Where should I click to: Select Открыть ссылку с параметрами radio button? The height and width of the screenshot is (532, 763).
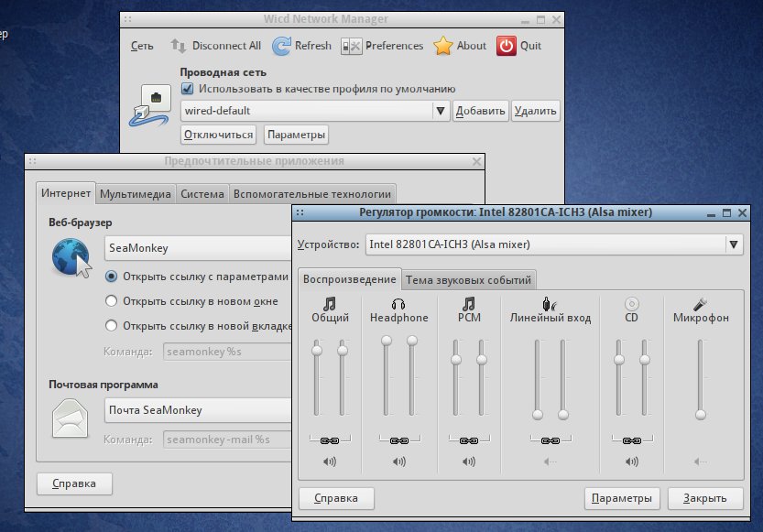111,277
